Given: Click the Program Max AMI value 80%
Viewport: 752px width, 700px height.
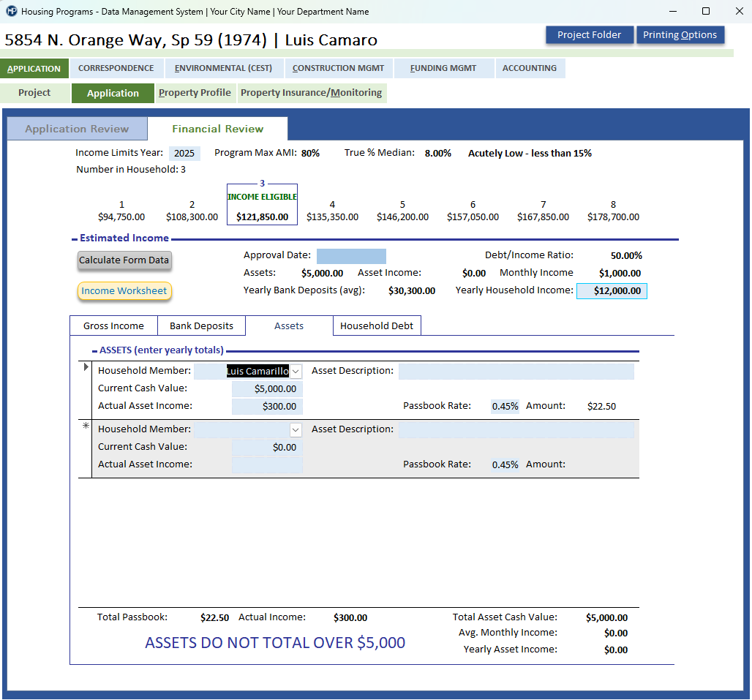Looking at the screenshot, I should tap(310, 153).
